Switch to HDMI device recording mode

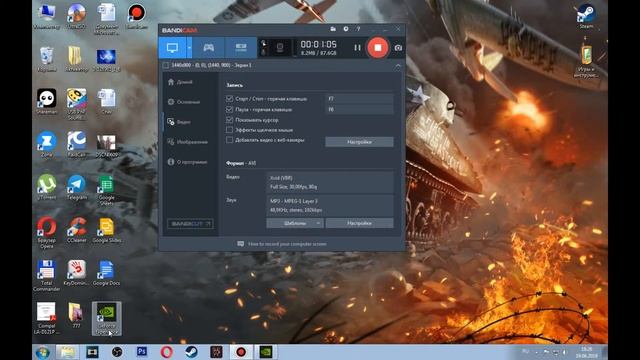[x=241, y=48]
